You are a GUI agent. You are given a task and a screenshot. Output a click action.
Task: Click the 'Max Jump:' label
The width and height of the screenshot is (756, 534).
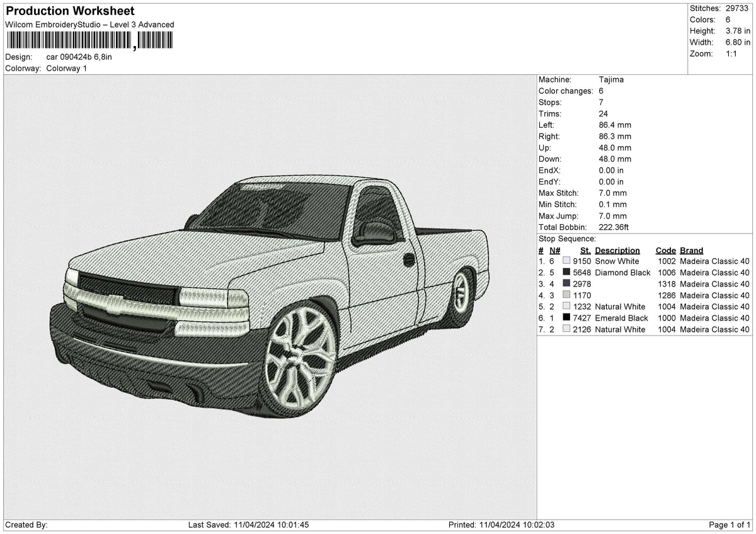558,215
